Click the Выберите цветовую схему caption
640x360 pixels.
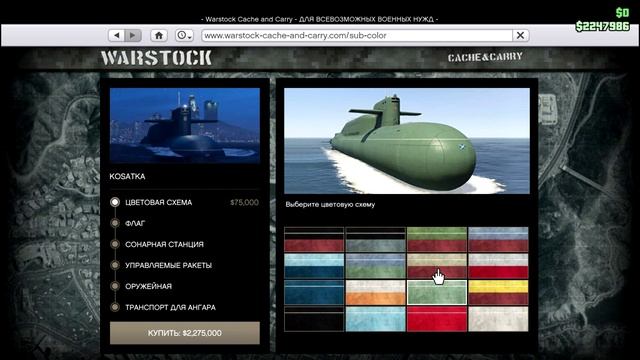coord(330,204)
